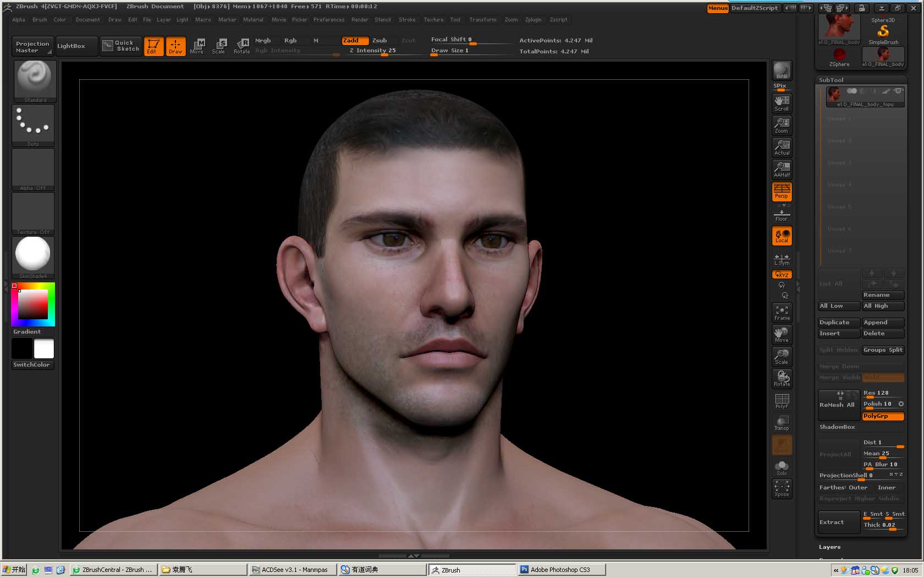Open LightBox browser
This screenshot has width=924, height=578.
pos(76,46)
